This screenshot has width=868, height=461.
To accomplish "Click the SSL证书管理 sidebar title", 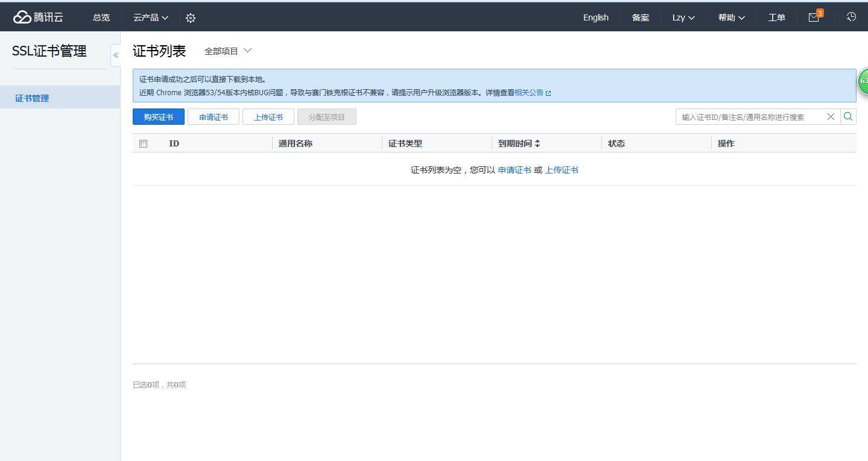I will 49,51.
